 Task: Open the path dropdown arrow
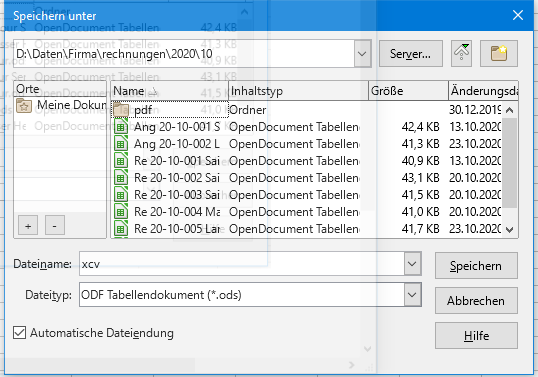coord(362,54)
